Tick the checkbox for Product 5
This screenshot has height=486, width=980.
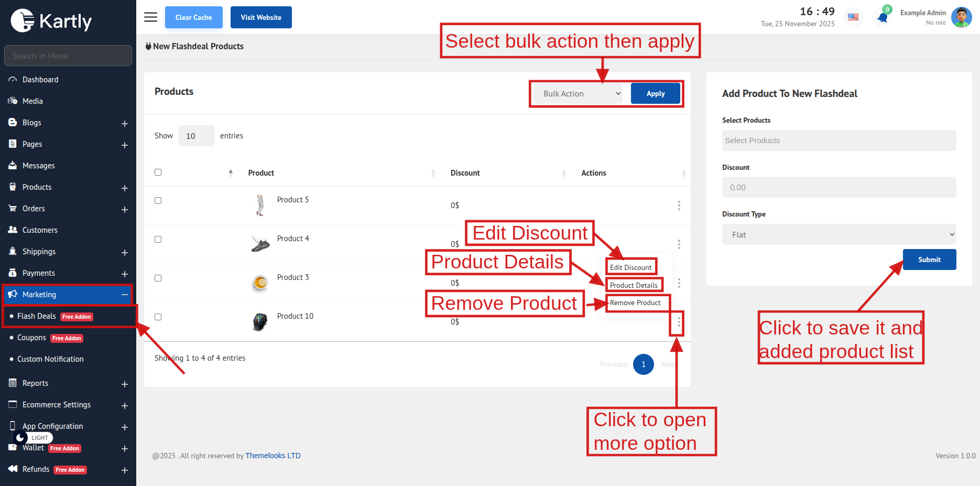tap(158, 201)
